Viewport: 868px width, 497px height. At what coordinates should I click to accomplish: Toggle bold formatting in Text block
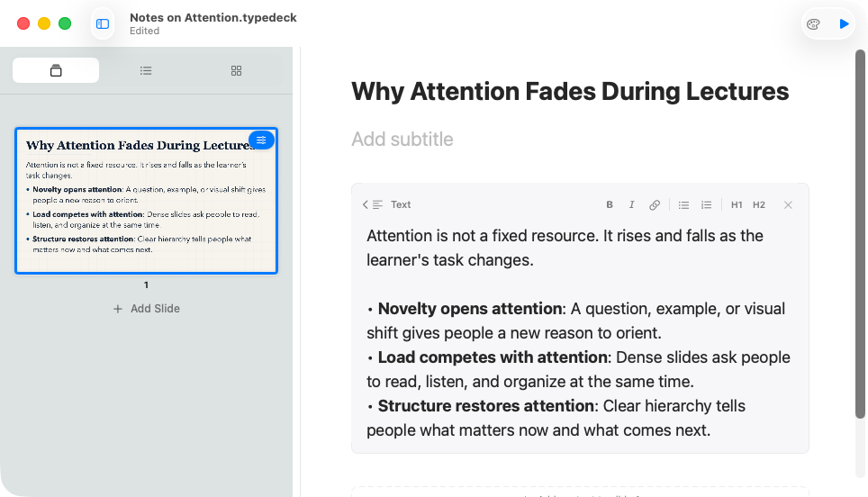(x=610, y=204)
